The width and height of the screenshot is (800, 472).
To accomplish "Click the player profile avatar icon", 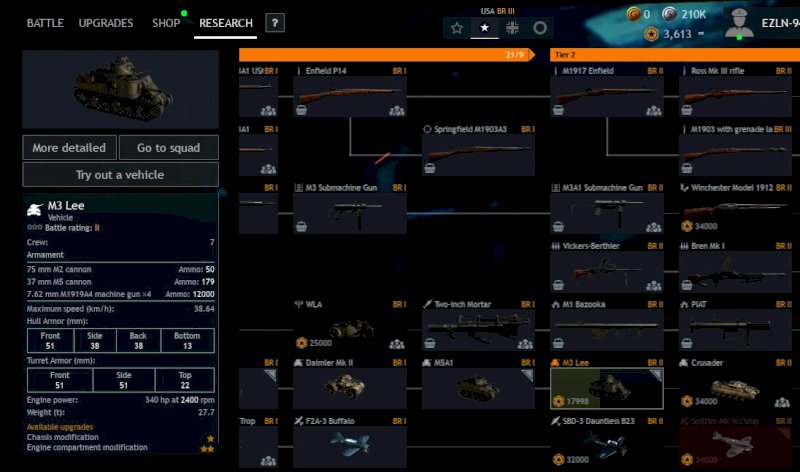I will (x=739, y=23).
